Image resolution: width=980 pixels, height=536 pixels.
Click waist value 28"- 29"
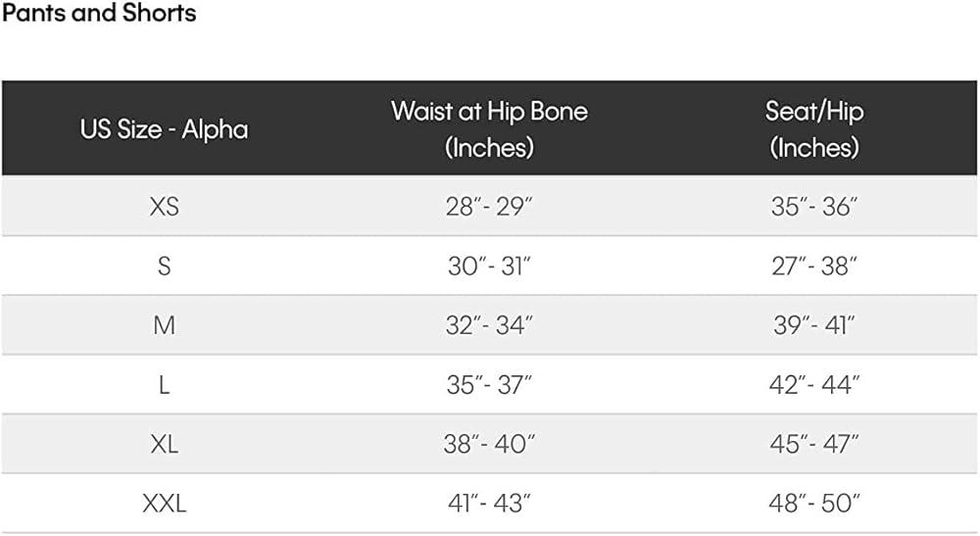[489, 207]
